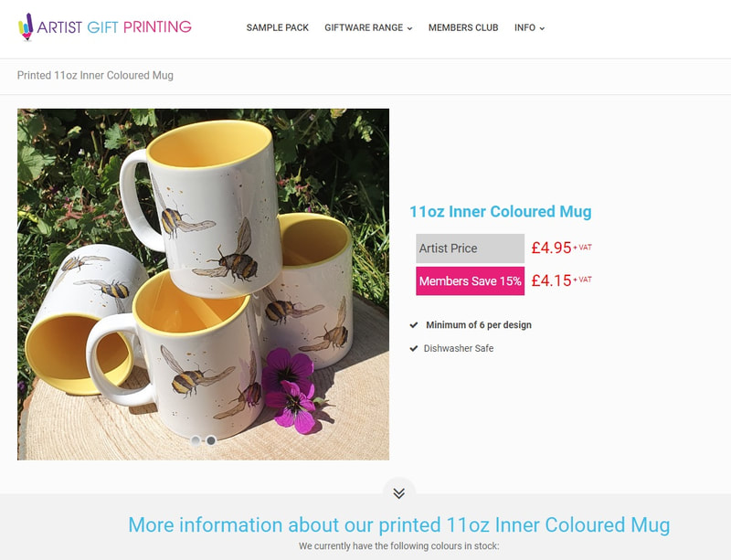
Task: Expand the Info menu dropdown arrow
Action: (x=542, y=28)
